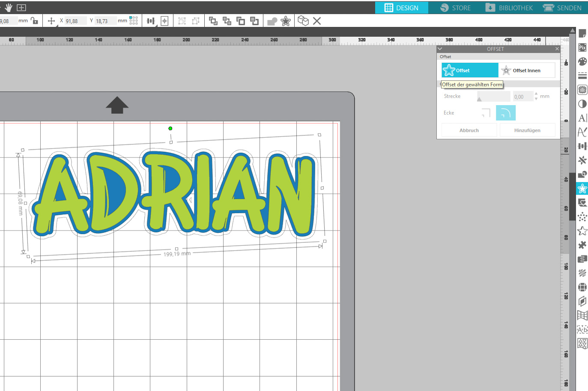
Task: Click the Hinzufügen button
Action: [527, 130]
